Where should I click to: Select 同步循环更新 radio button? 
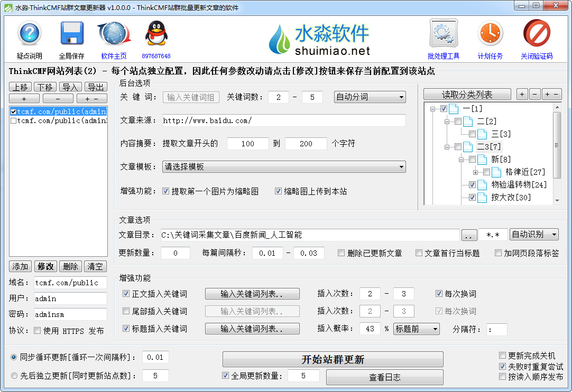click(14, 357)
